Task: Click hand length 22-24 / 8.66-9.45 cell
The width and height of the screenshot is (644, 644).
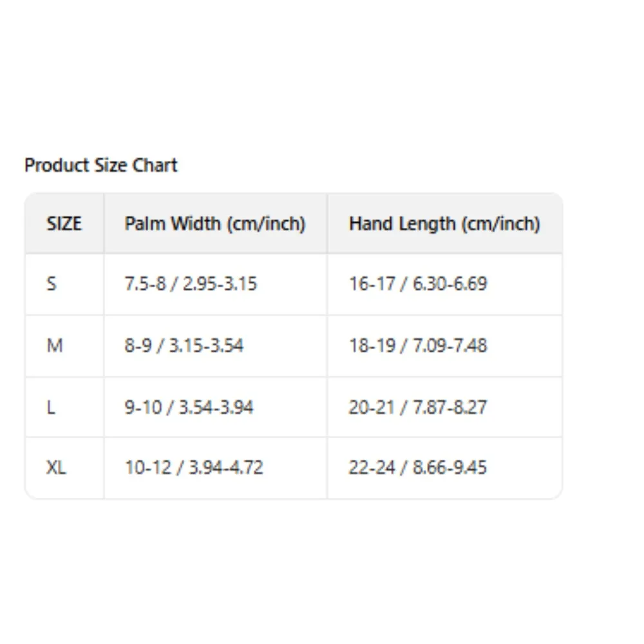Action: [418, 468]
